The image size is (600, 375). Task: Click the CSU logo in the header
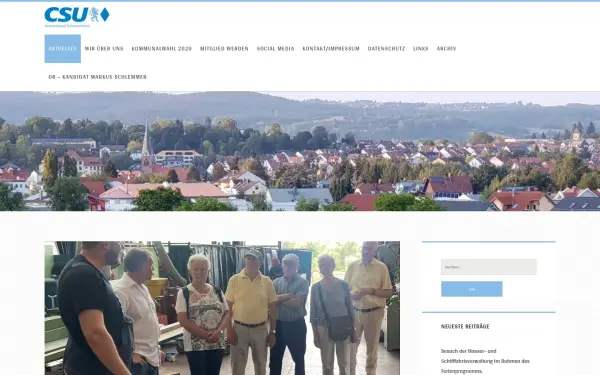[77, 17]
